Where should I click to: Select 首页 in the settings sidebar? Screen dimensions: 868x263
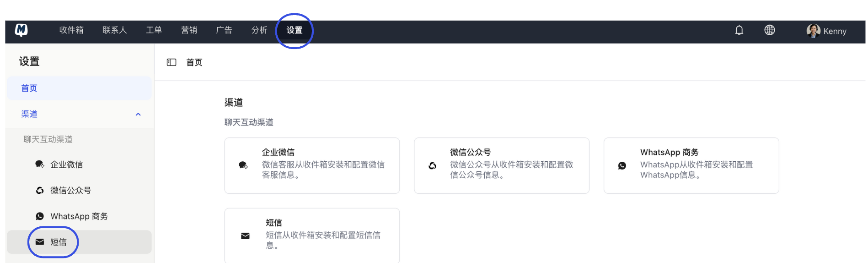29,88
